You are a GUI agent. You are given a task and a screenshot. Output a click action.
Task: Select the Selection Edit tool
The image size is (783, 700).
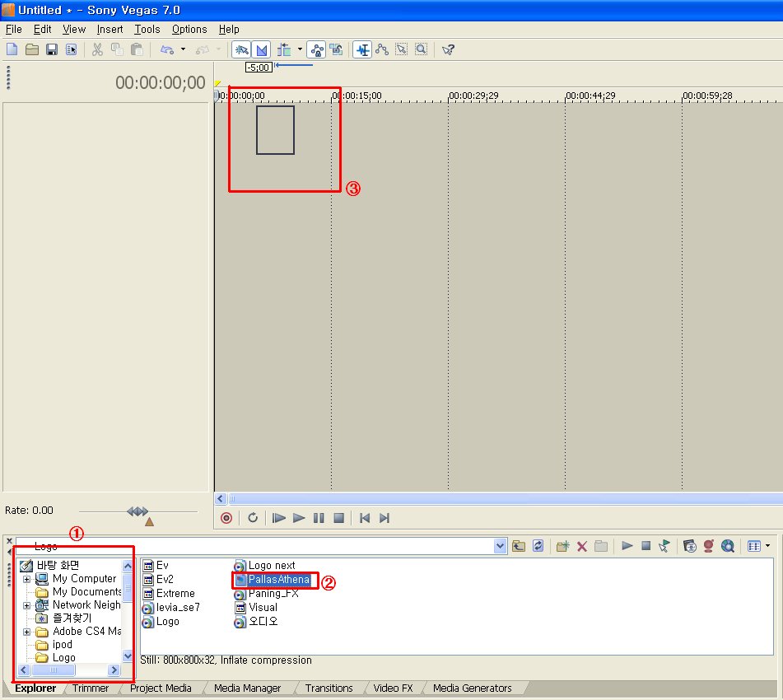click(402, 49)
